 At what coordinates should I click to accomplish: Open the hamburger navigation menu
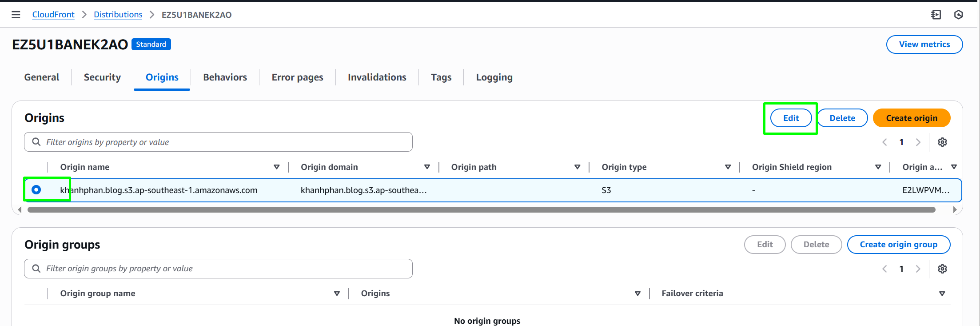click(x=16, y=15)
